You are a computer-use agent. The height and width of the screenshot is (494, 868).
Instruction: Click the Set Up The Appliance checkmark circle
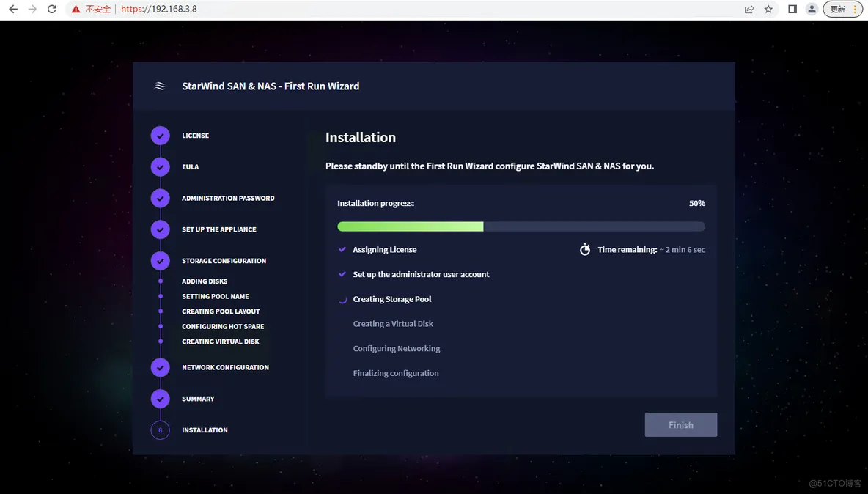coord(161,229)
